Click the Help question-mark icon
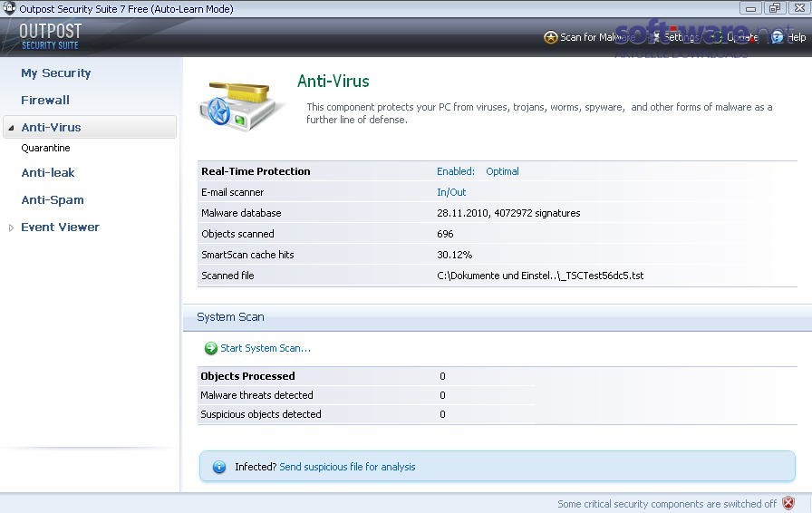 (778, 37)
